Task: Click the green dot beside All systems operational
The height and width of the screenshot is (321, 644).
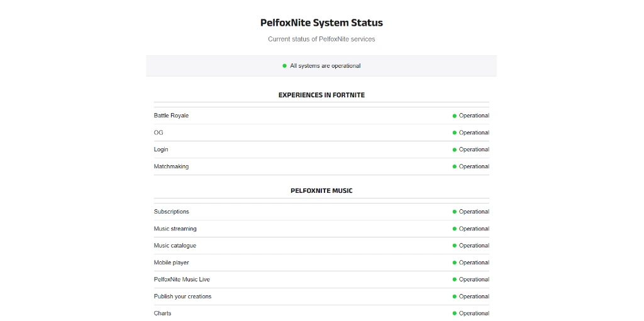Action: 284,66
